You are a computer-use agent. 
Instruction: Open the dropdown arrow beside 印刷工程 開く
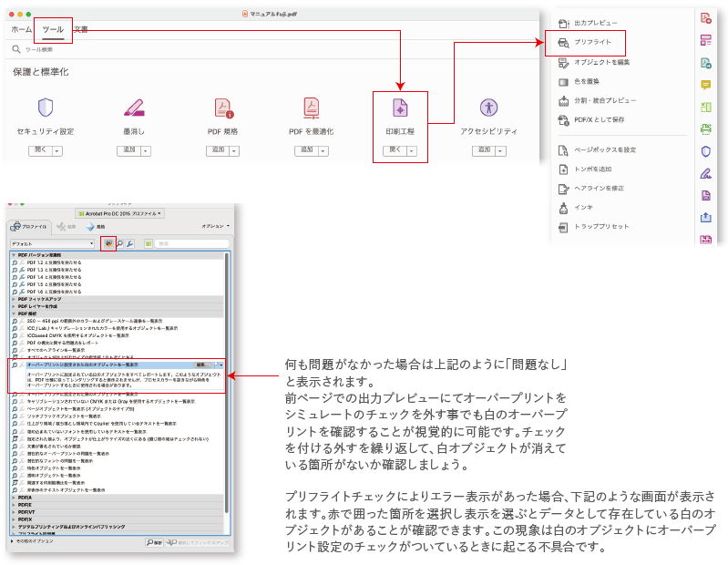pos(412,150)
